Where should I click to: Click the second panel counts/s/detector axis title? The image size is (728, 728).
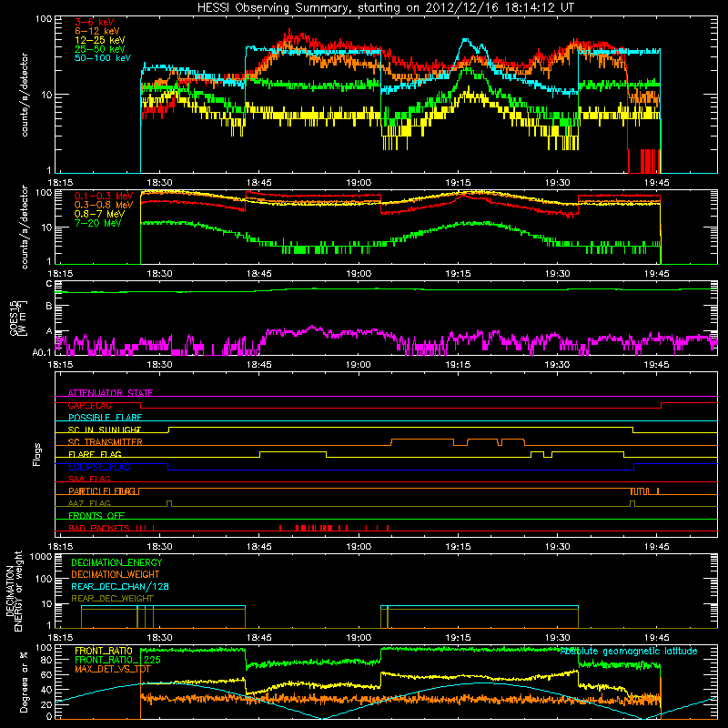(x=25, y=227)
